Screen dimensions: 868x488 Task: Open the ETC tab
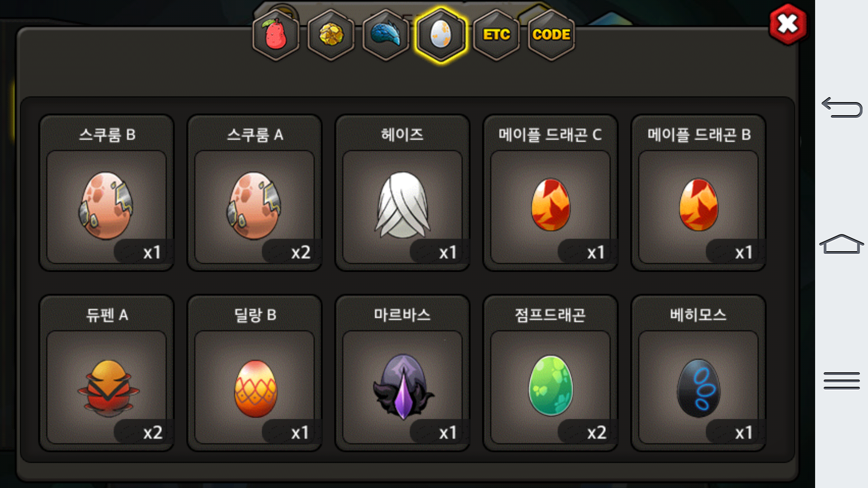(x=496, y=35)
